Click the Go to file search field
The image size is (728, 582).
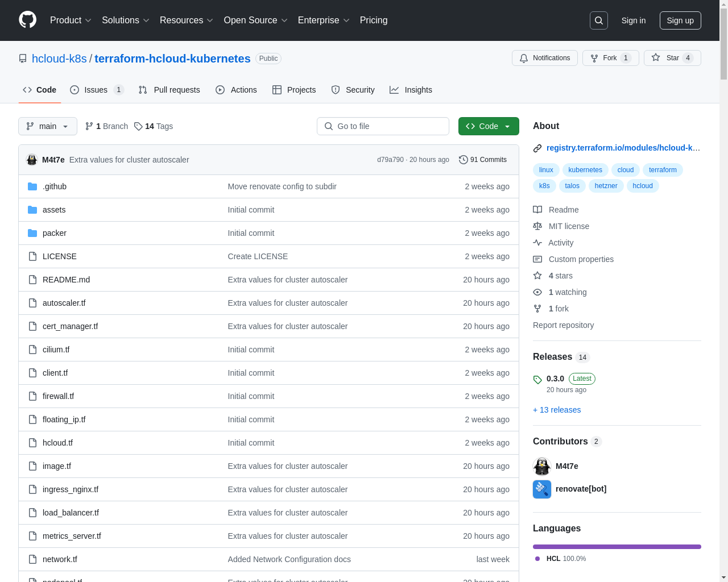click(x=383, y=126)
